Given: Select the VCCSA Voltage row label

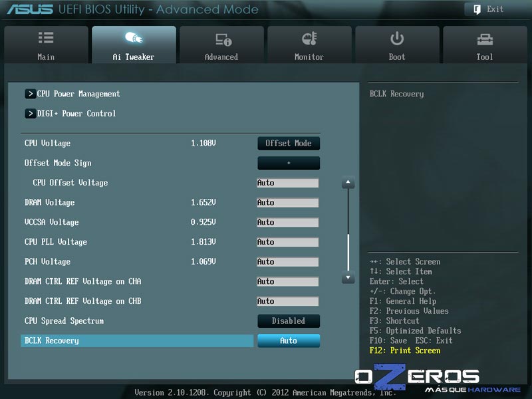Looking at the screenshot, I should tap(52, 222).
